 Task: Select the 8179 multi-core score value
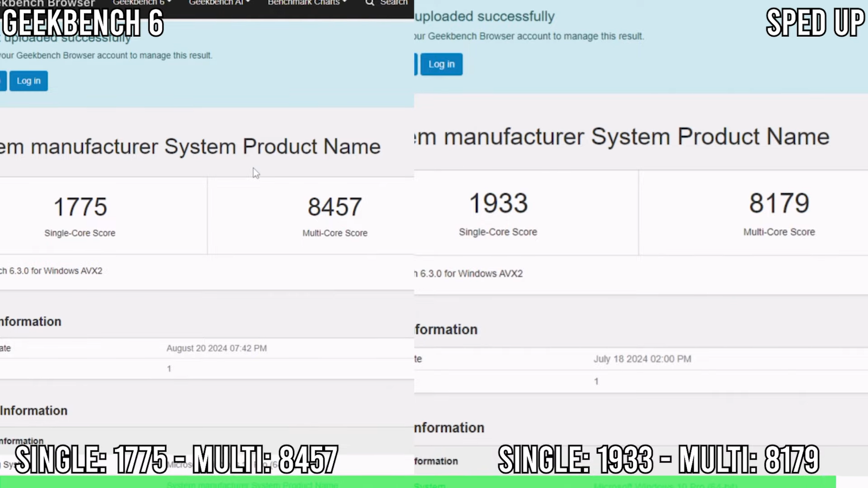(x=779, y=203)
